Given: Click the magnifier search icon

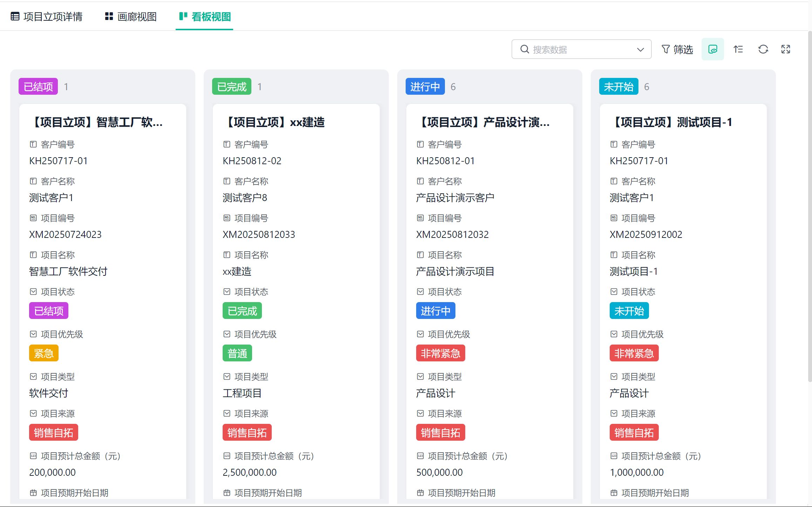Looking at the screenshot, I should point(525,49).
